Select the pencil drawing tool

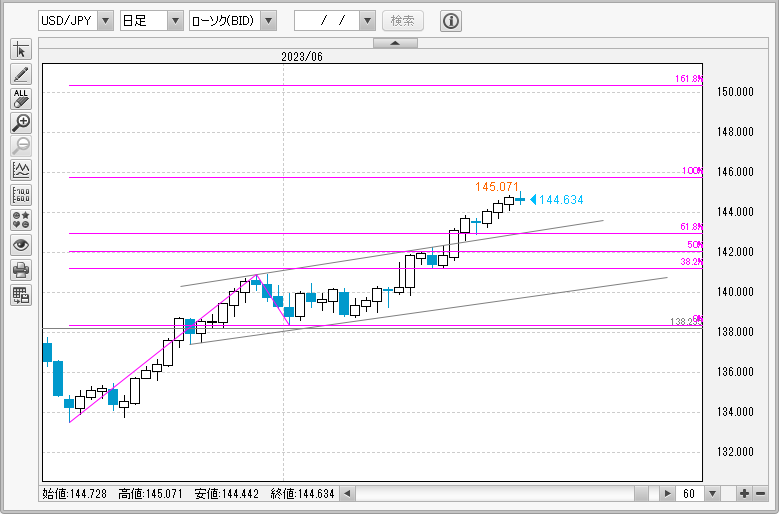tap(21, 74)
